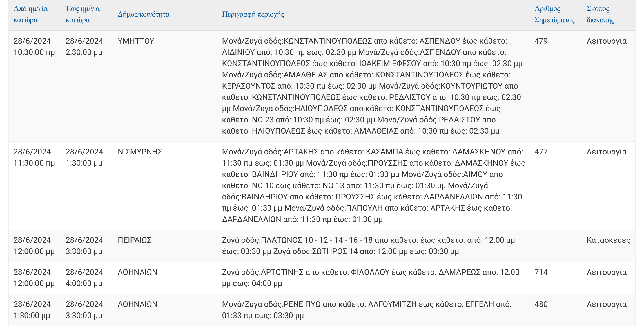Sort by Έως ημ/νία και ώρα column header
The image size is (644, 326).
(x=83, y=14)
